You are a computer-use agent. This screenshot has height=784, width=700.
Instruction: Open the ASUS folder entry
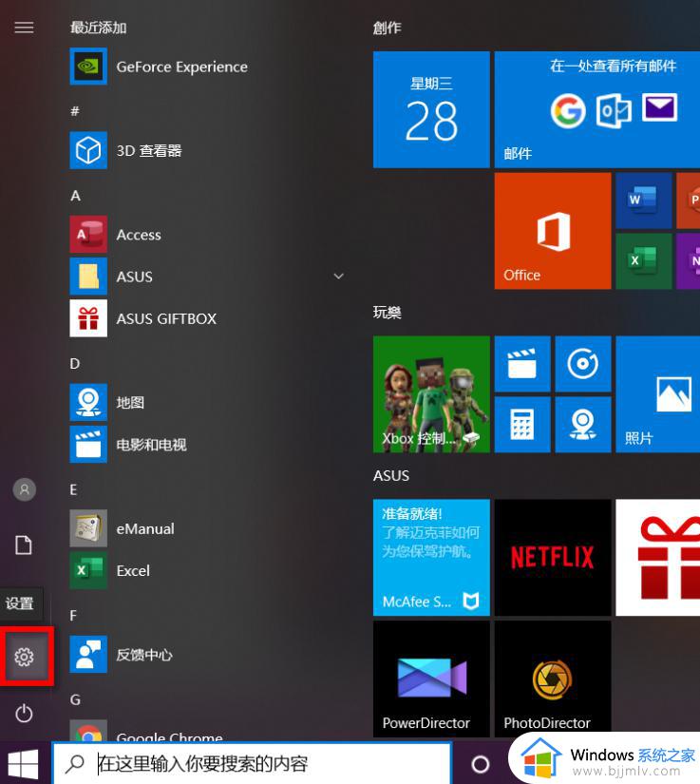207,277
